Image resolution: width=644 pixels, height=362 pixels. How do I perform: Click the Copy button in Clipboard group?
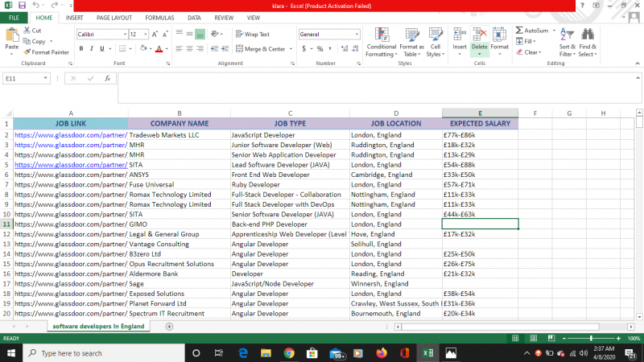[x=35, y=42]
